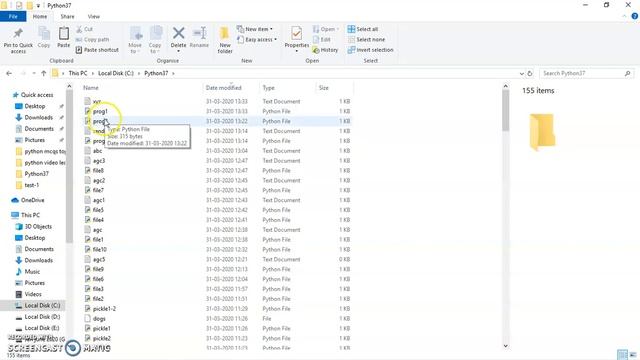
Task: Click folder icon in the preview pane
Action: point(542,132)
